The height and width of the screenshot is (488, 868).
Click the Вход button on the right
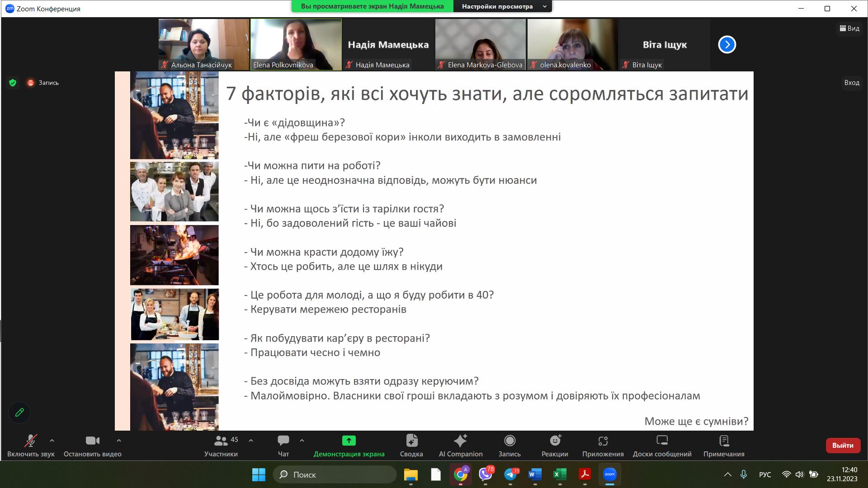coord(851,83)
